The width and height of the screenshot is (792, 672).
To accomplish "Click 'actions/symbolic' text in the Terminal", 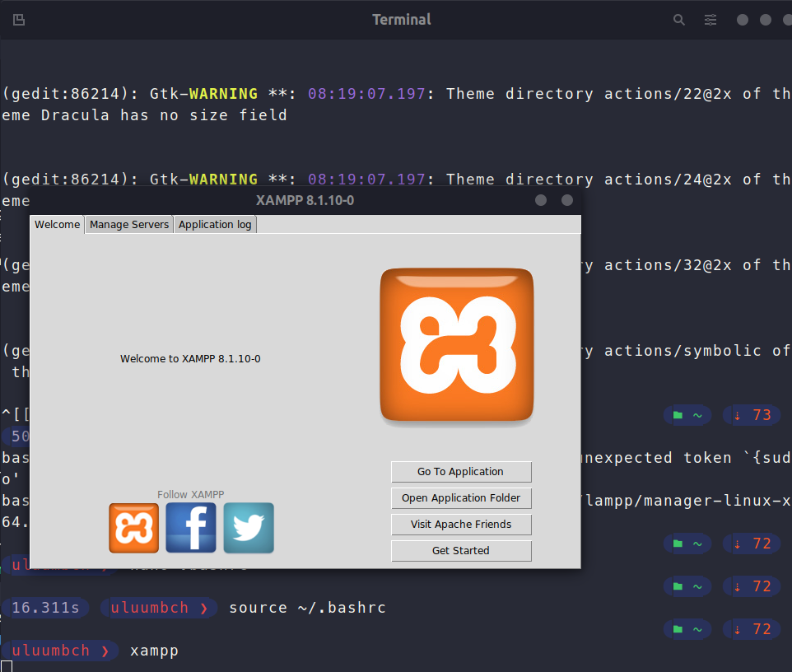I will 683,351.
